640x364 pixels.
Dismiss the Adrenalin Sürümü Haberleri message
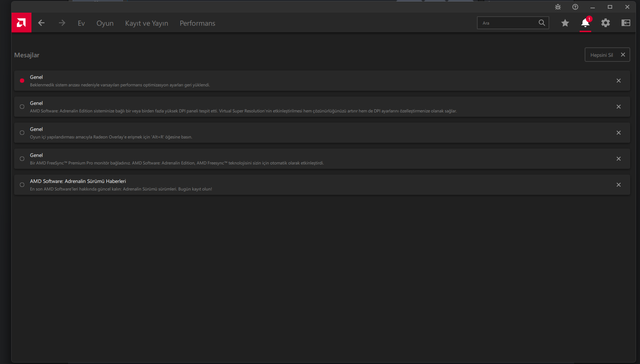[x=619, y=185]
